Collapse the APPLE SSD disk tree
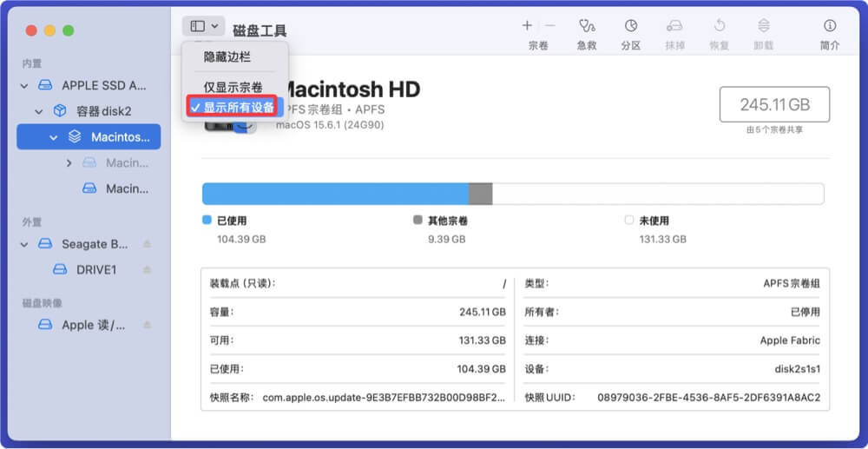Image resolution: width=868 pixels, height=449 pixels. coord(23,86)
